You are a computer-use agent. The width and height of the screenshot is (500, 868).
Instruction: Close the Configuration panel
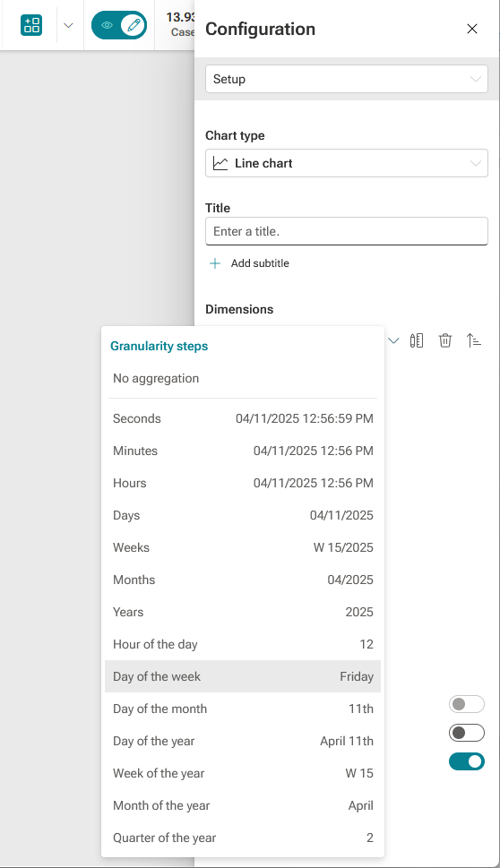point(471,29)
